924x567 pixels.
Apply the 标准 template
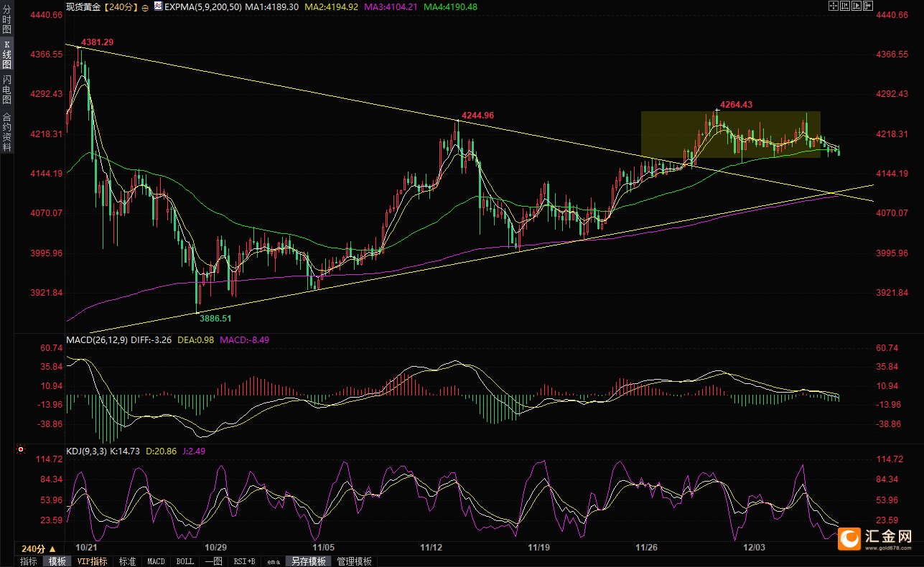point(127,561)
